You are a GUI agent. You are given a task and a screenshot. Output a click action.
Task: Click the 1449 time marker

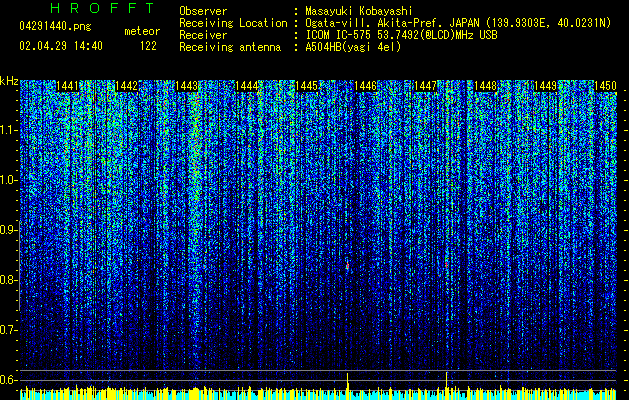(545, 86)
